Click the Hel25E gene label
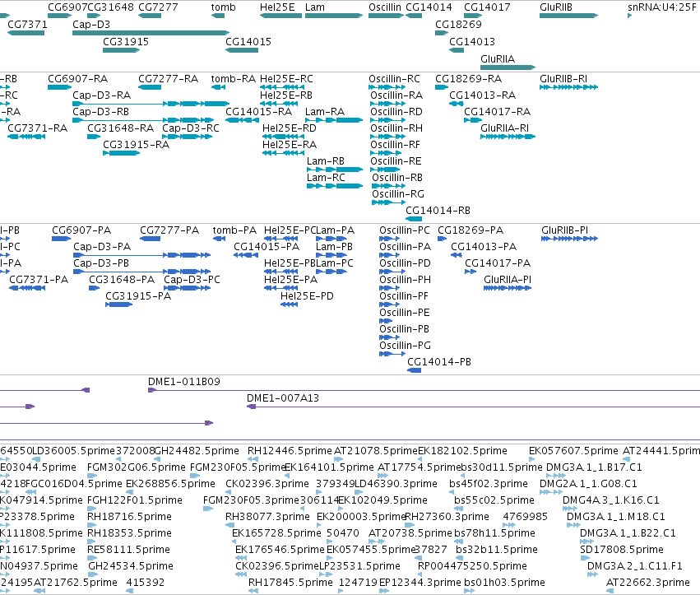The image size is (700, 595). coord(277,7)
